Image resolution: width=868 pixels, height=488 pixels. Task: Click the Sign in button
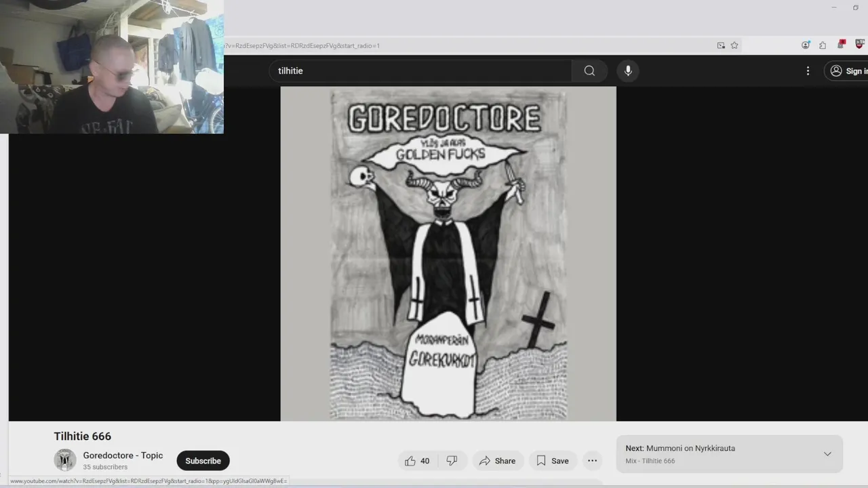[x=847, y=70]
